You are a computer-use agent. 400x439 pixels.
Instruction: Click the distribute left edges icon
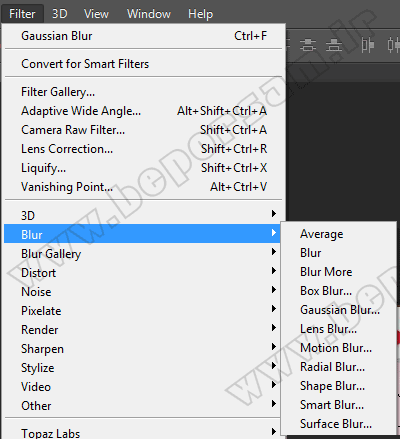368,45
